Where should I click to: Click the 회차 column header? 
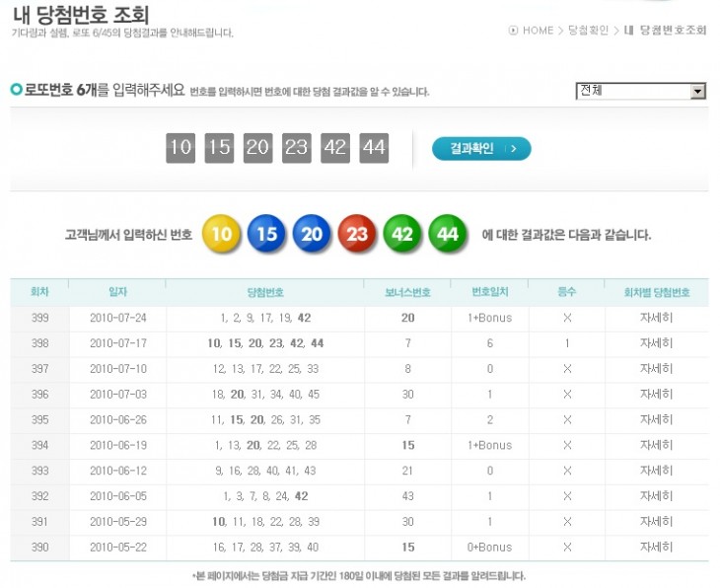pos(39,292)
